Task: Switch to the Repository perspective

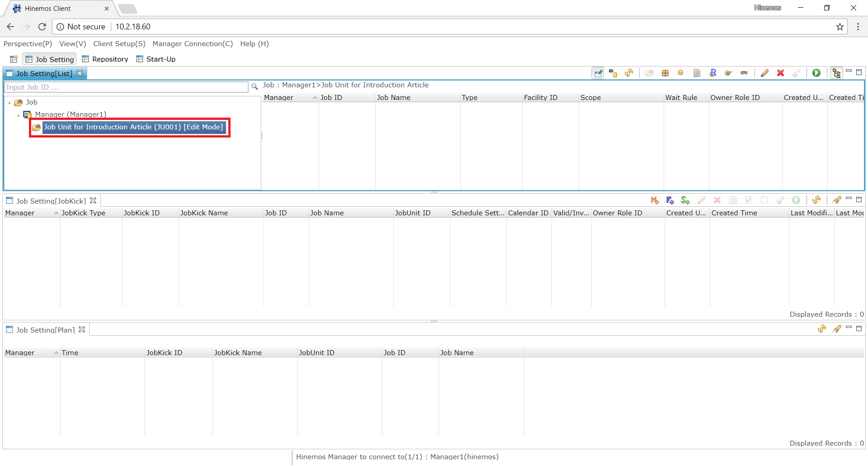Action: (x=105, y=59)
